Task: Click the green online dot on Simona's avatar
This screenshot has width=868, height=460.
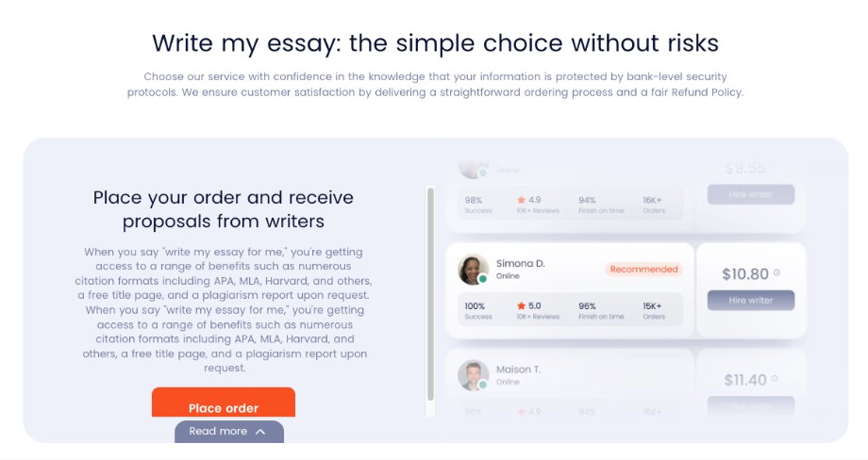Action: click(x=483, y=279)
